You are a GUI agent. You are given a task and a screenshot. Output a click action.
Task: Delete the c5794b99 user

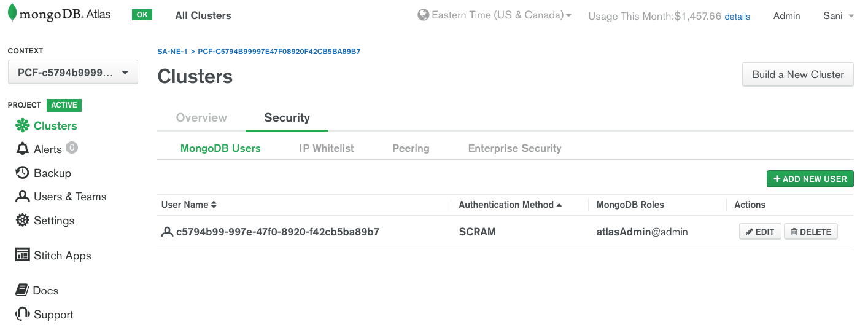811,232
